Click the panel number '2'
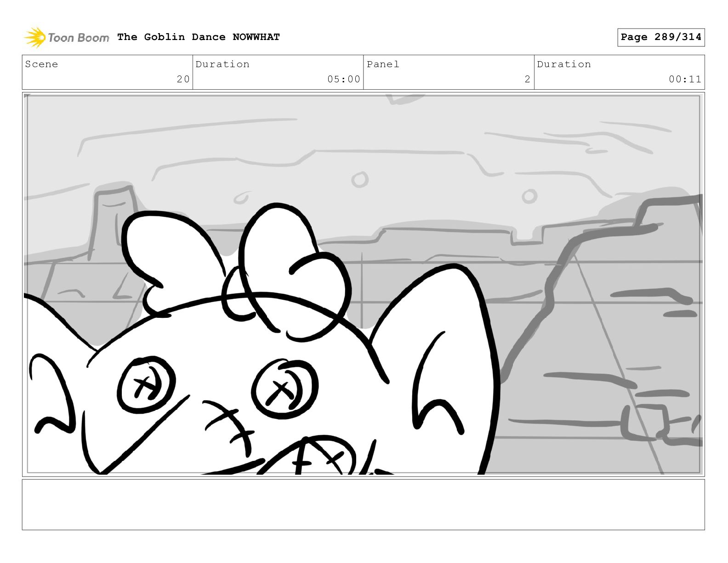Screen dimensions: 728x563 tap(528, 79)
